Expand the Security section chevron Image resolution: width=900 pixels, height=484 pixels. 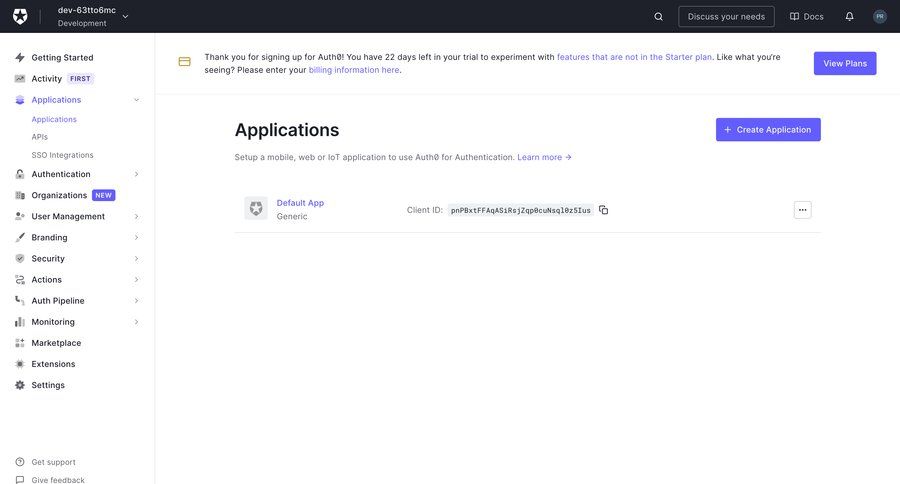pyautogui.click(x=137, y=258)
